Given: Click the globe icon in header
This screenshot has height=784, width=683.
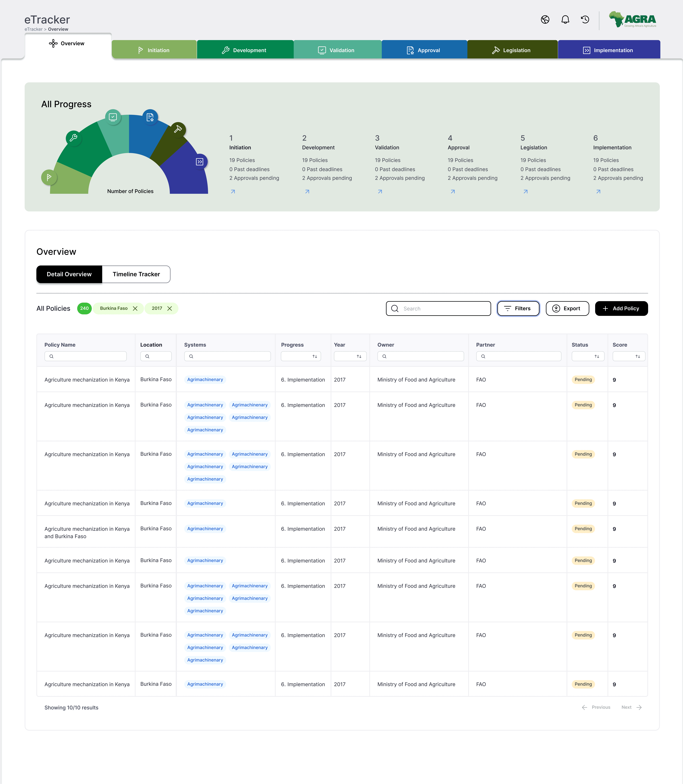Looking at the screenshot, I should click(x=545, y=19).
